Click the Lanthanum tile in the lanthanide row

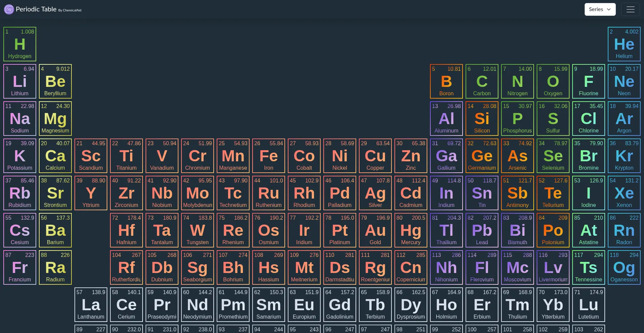pyautogui.click(x=91, y=304)
